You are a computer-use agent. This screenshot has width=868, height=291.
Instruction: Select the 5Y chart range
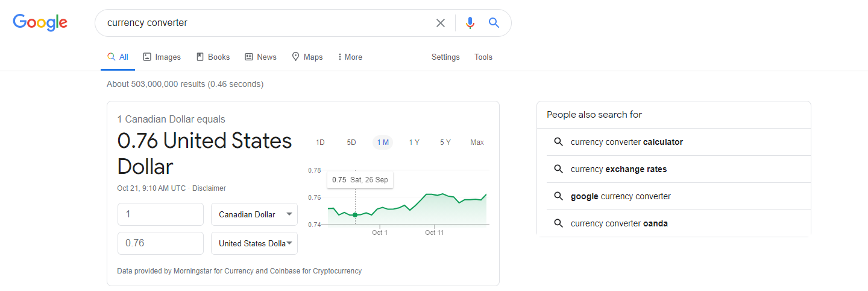pyautogui.click(x=445, y=142)
